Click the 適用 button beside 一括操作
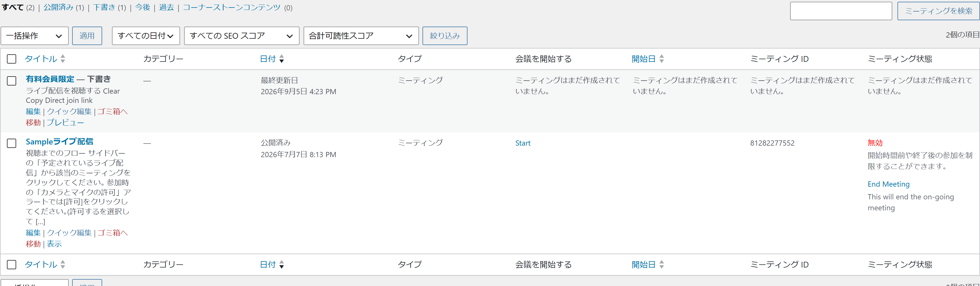Screen dimensions: 980x286 (x=87, y=36)
